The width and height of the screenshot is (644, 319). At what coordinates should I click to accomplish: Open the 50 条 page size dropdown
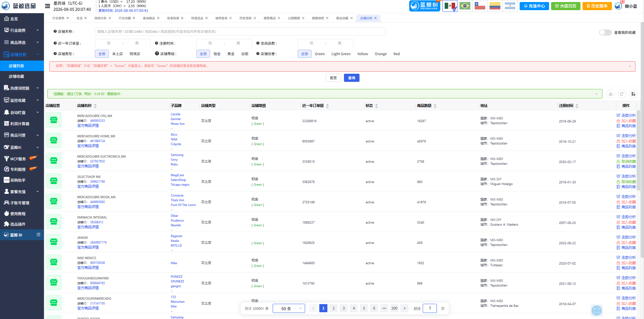click(289, 309)
